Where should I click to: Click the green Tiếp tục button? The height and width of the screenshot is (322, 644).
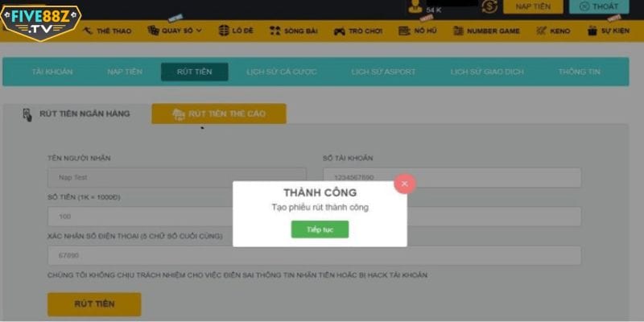[x=320, y=229]
